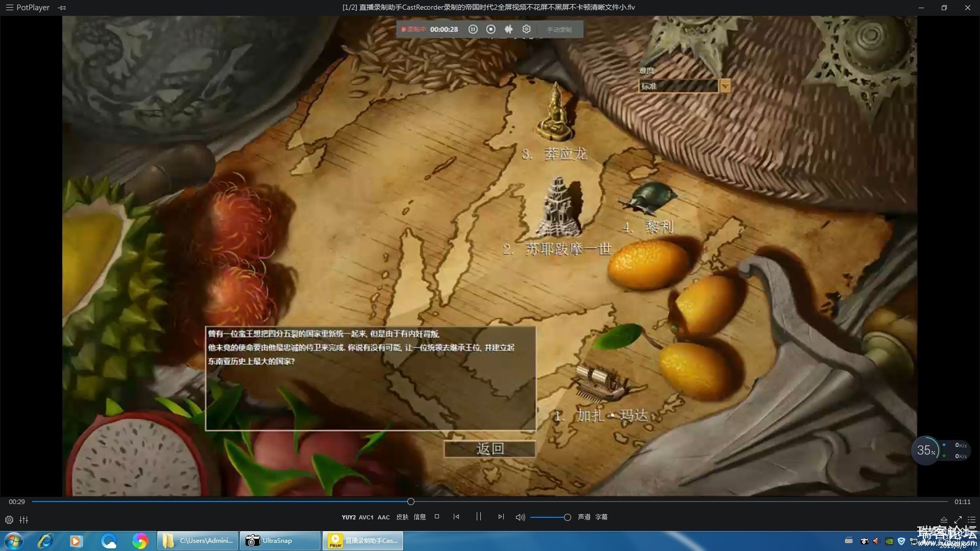Open the recorder overlay settings gear
The width and height of the screenshot is (980, 551).
click(526, 30)
